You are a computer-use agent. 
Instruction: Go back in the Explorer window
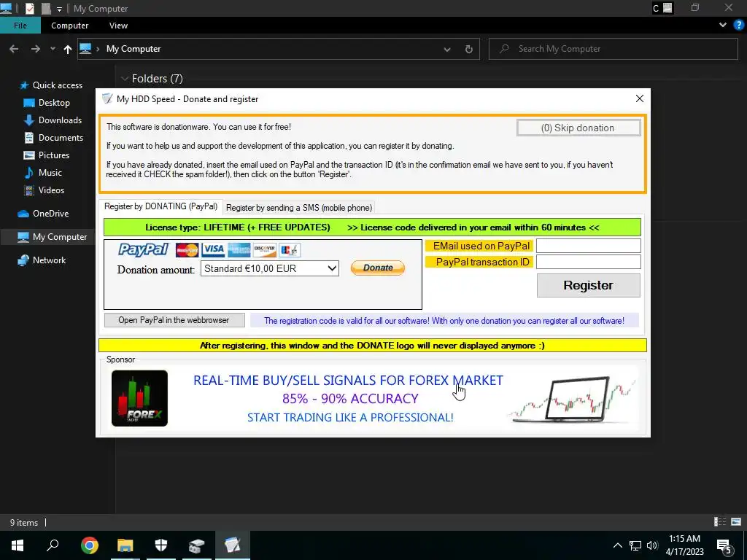15,49
